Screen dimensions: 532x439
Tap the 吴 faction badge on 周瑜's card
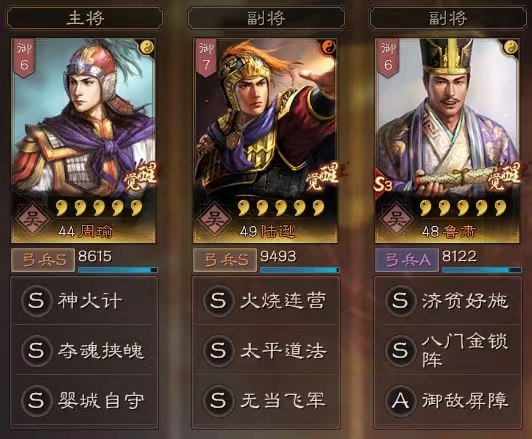33,218
